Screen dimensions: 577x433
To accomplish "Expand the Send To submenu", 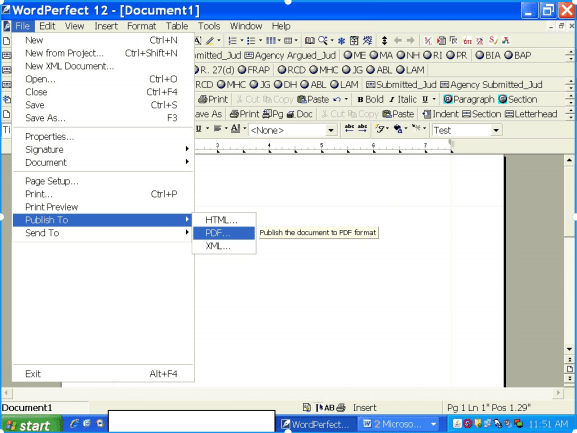I will pos(102,233).
